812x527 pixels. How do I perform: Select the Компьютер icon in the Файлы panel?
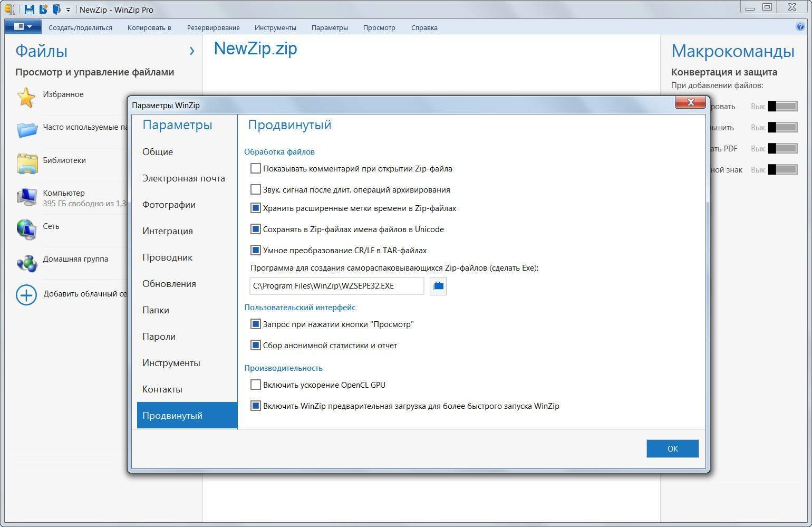coord(27,197)
